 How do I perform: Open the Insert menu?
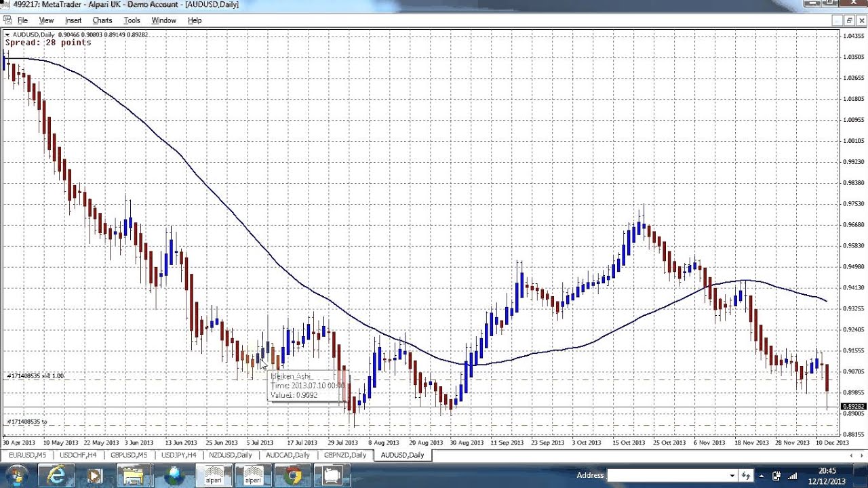tap(73, 20)
